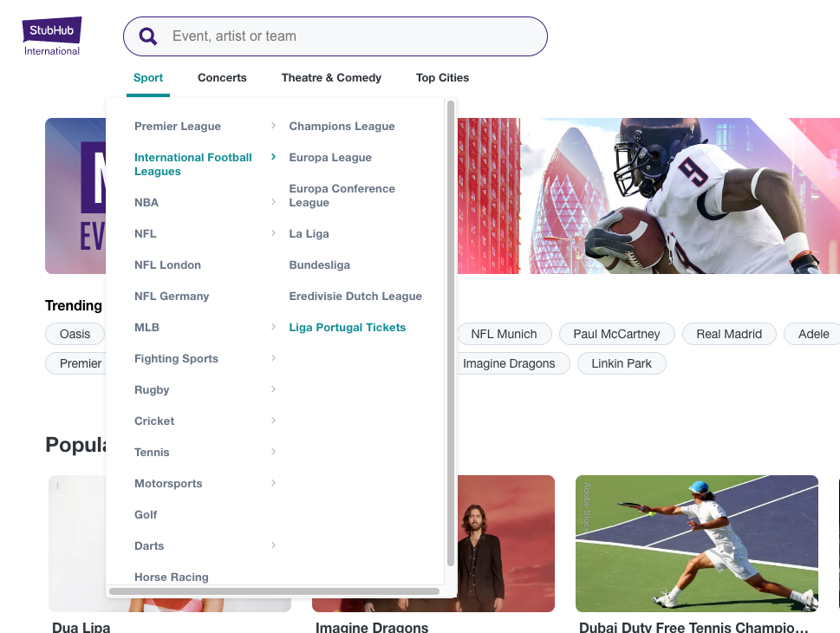Expand the NFL submenu chevron

coord(273,232)
